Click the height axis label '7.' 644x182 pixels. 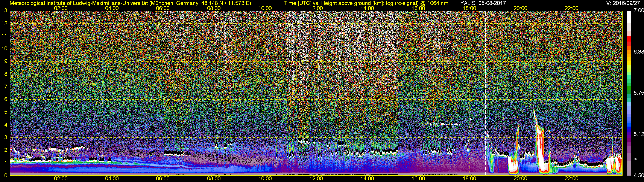point(6,87)
